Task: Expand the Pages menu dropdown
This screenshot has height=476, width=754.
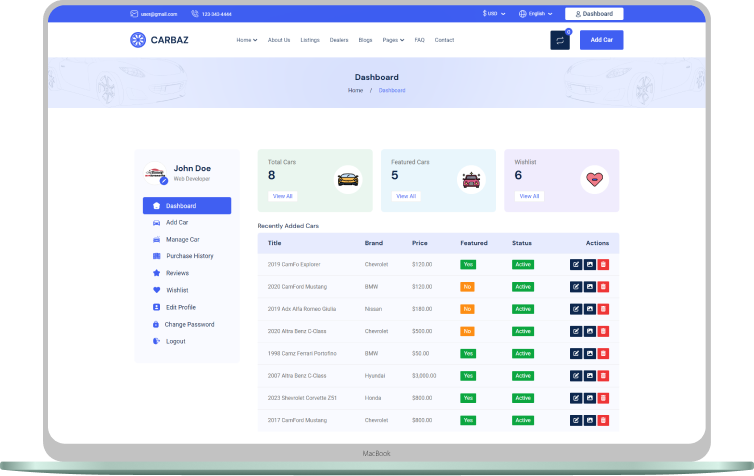Action: (x=393, y=40)
